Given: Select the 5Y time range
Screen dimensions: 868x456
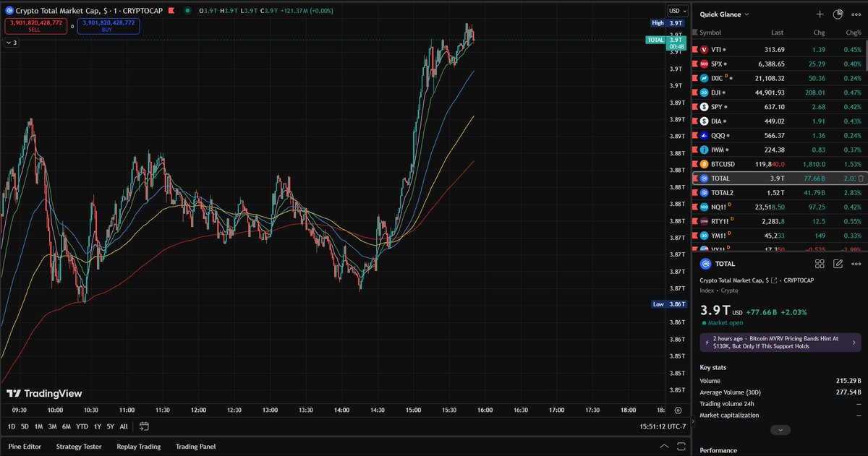Looking at the screenshot, I should (110, 426).
